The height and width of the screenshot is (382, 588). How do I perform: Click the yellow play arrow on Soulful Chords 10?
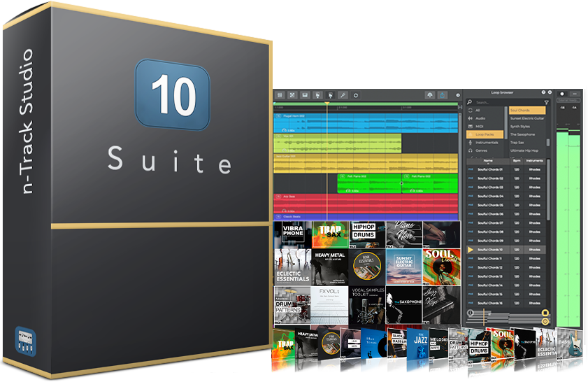tap(471, 250)
